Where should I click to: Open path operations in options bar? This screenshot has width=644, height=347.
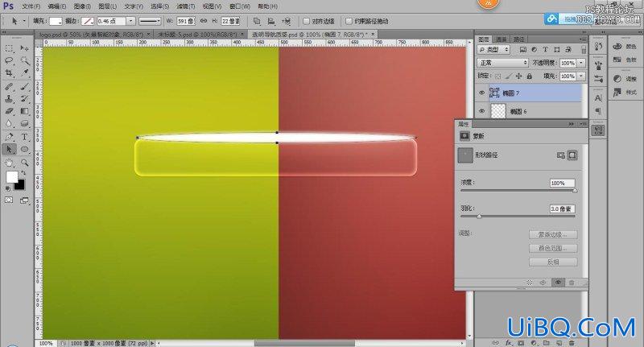257,21
